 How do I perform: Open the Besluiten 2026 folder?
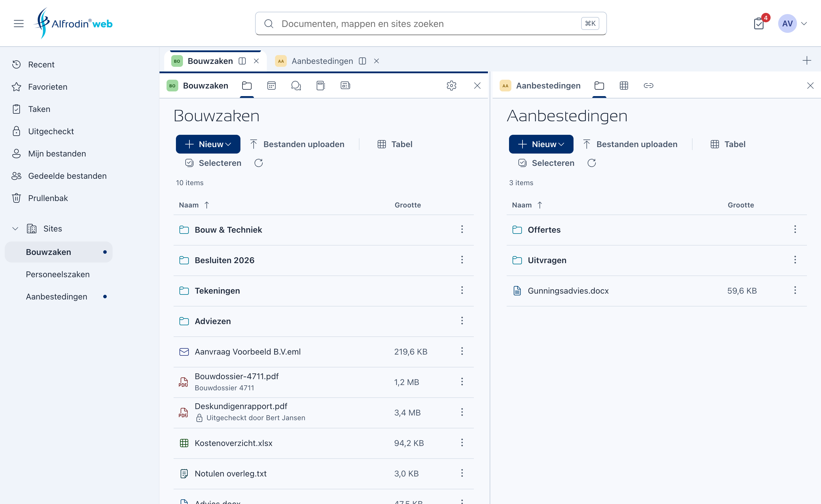(224, 260)
